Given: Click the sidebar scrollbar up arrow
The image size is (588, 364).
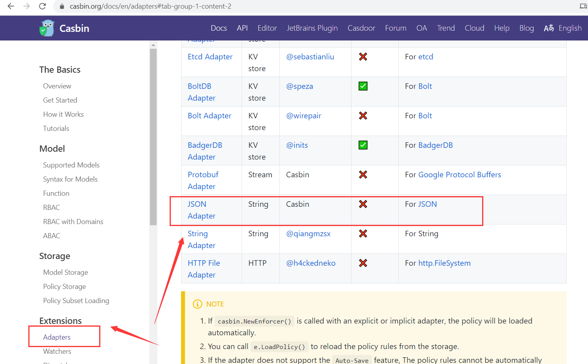Looking at the screenshot, I should [x=153, y=45].
